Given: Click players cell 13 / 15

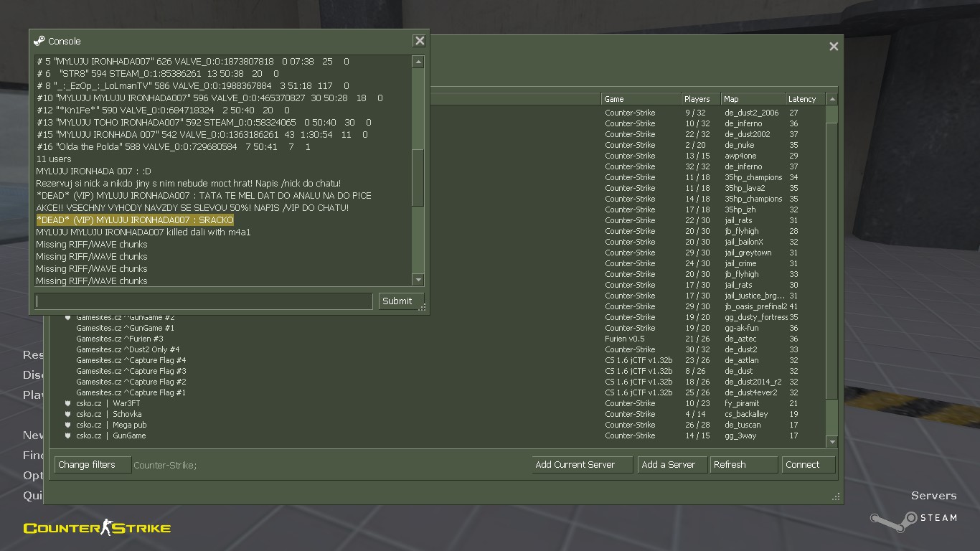Looking at the screenshot, I should 697,156.
